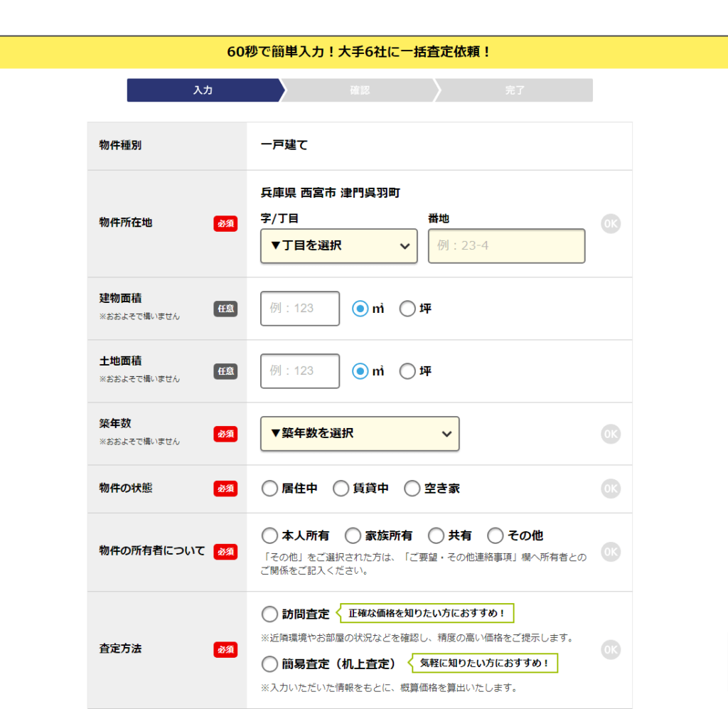
Task: Click the OK indicator for 物件所在地
Action: (x=611, y=224)
